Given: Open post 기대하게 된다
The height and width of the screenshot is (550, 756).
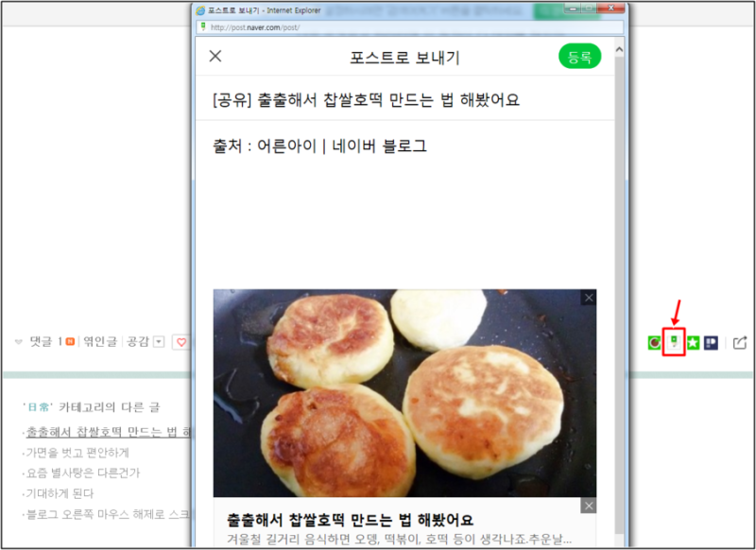Looking at the screenshot, I should coord(60,493).
